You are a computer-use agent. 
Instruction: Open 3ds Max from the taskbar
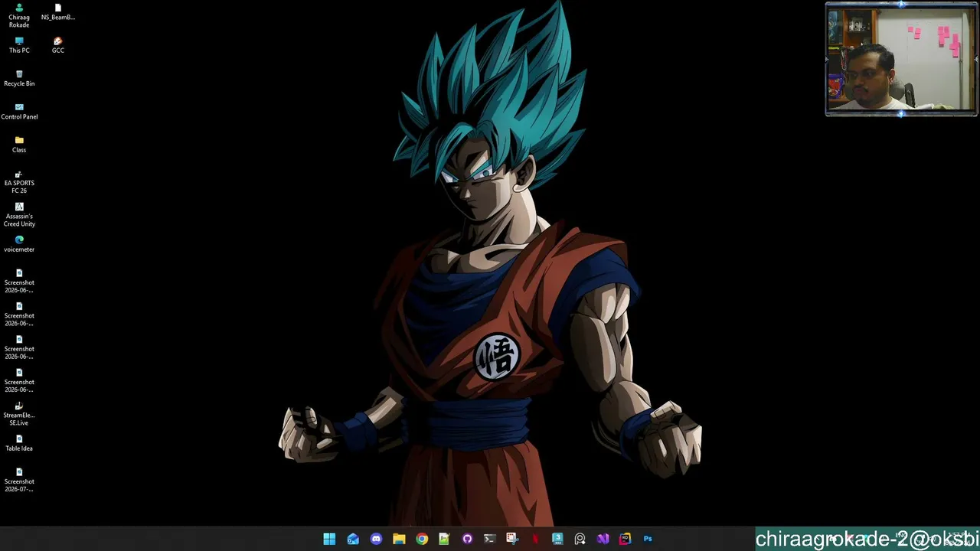coord(557,539)
